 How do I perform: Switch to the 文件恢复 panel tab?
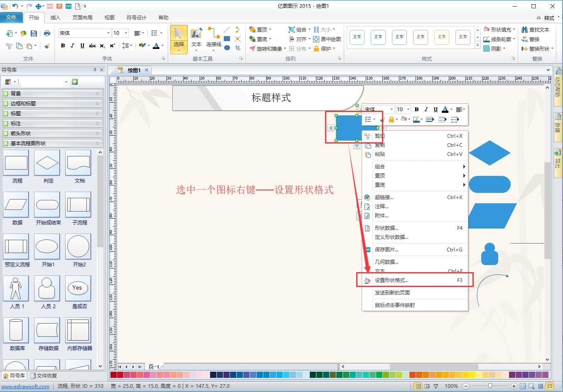pyautogui.click(x=44, y=376)
